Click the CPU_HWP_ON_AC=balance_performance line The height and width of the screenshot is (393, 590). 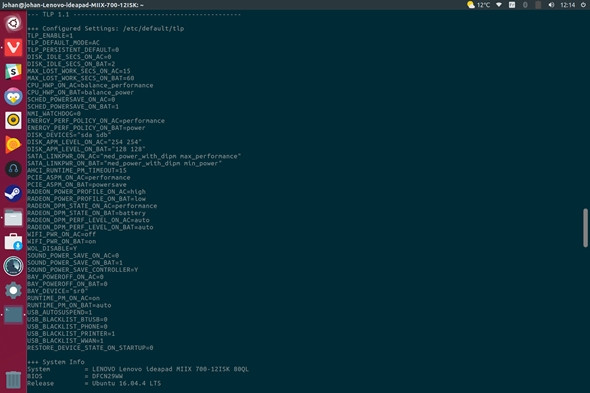(x=90, y=85)
